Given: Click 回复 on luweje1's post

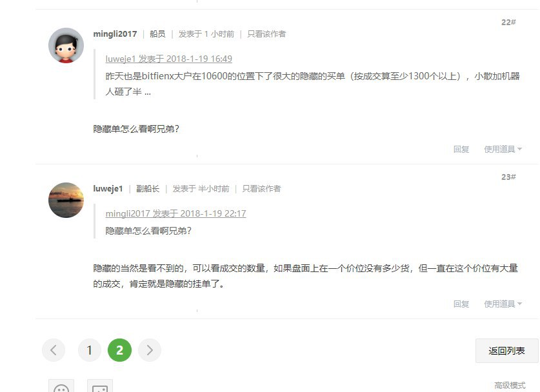Looking at the screenshot, I should [x=461, y=304].
